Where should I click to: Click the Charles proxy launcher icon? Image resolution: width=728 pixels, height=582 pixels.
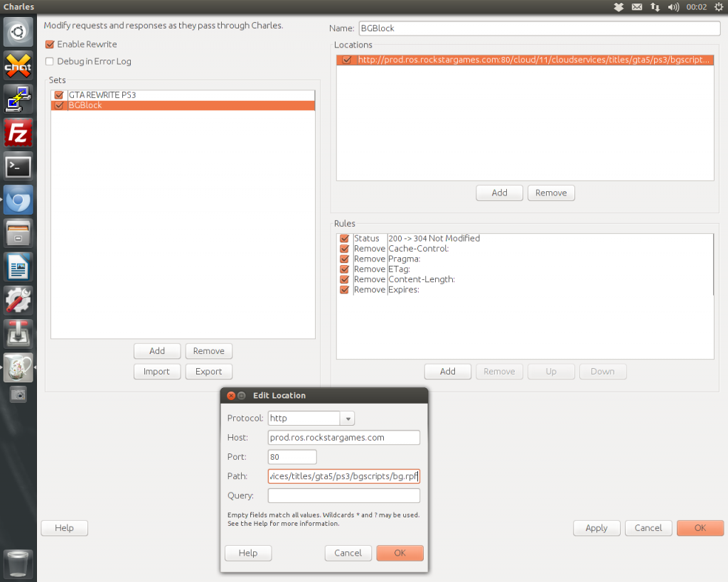coord(18,367)
